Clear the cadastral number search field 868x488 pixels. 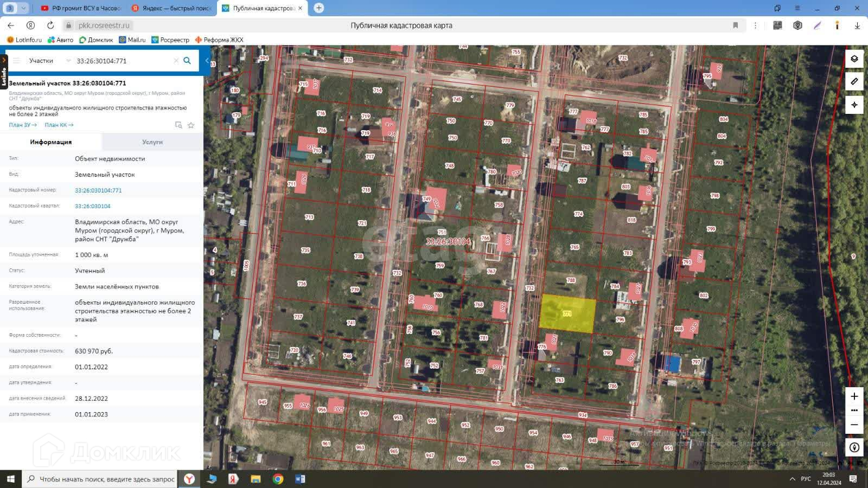click(x=176, y=61)
